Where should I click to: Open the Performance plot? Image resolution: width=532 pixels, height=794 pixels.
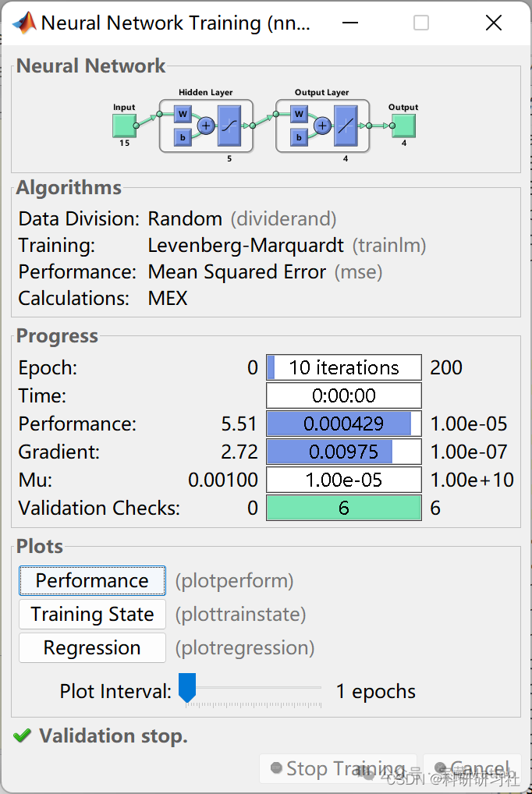click(x=92, y=580)
